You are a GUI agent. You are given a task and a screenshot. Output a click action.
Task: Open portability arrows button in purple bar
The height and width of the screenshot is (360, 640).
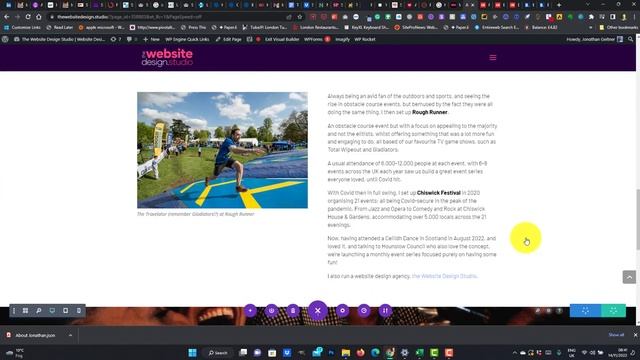[x=385, y=311]
